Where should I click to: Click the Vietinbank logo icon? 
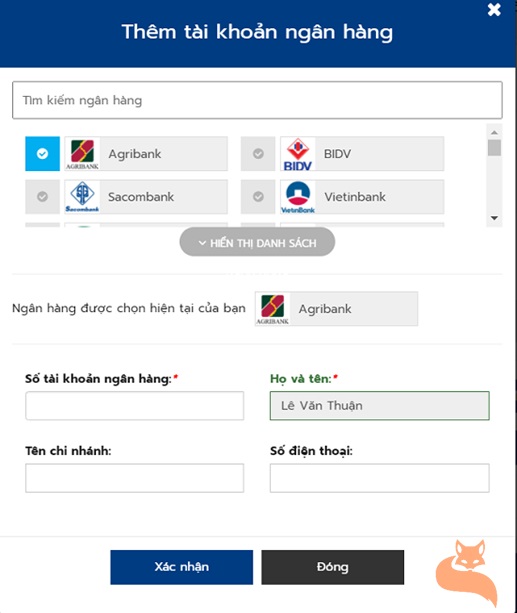tap(298, 197)
